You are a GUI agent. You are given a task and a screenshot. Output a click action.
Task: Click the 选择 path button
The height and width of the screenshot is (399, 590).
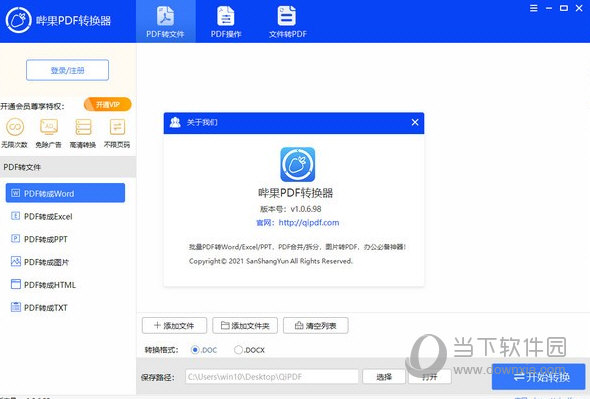click(384, 376)
